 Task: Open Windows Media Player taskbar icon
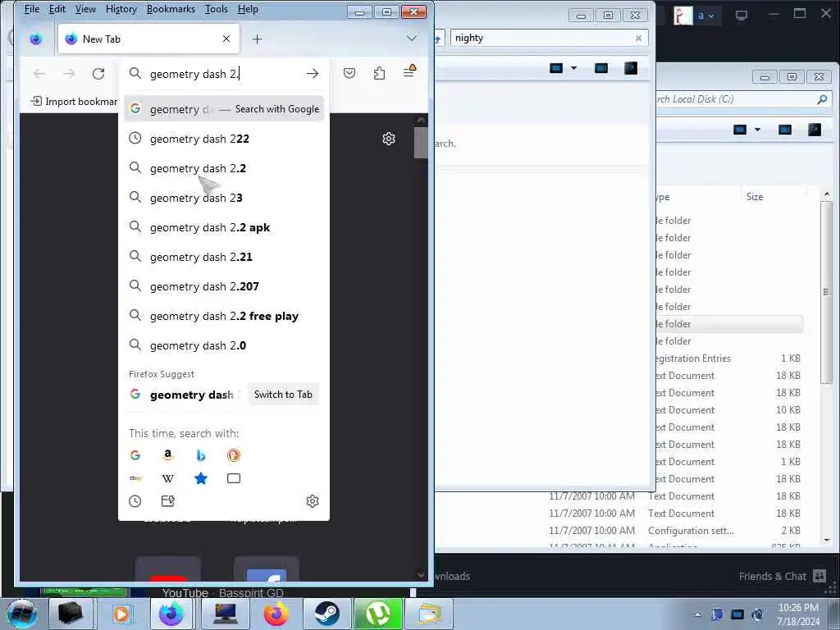pyautogui.click(x=121, y=614)
